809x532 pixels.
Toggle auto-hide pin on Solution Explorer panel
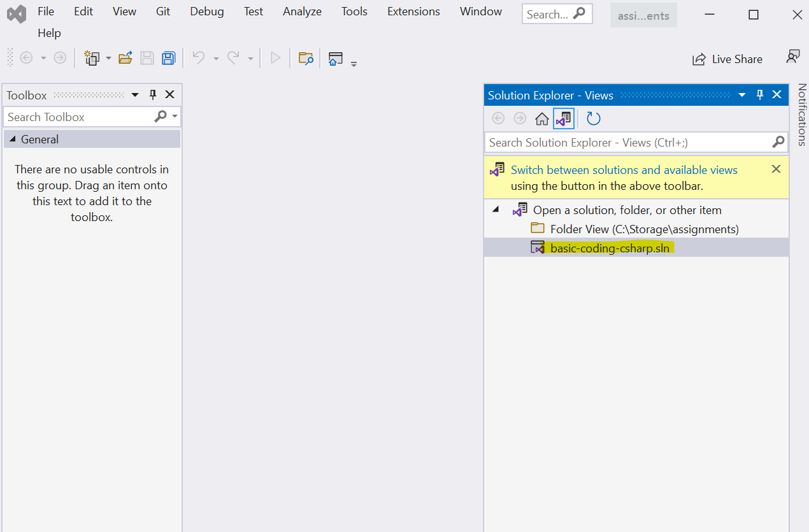[x=760, y=95]
